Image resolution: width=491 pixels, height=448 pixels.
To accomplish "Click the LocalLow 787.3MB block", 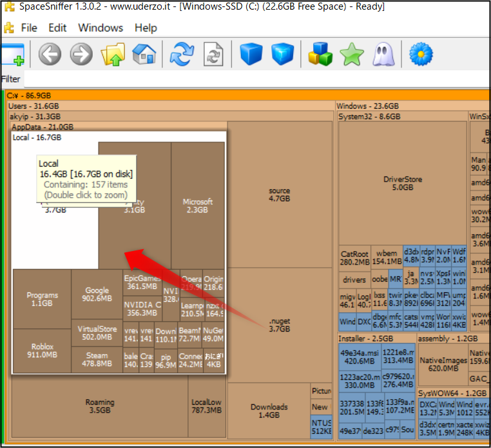I will coord(207,406).
